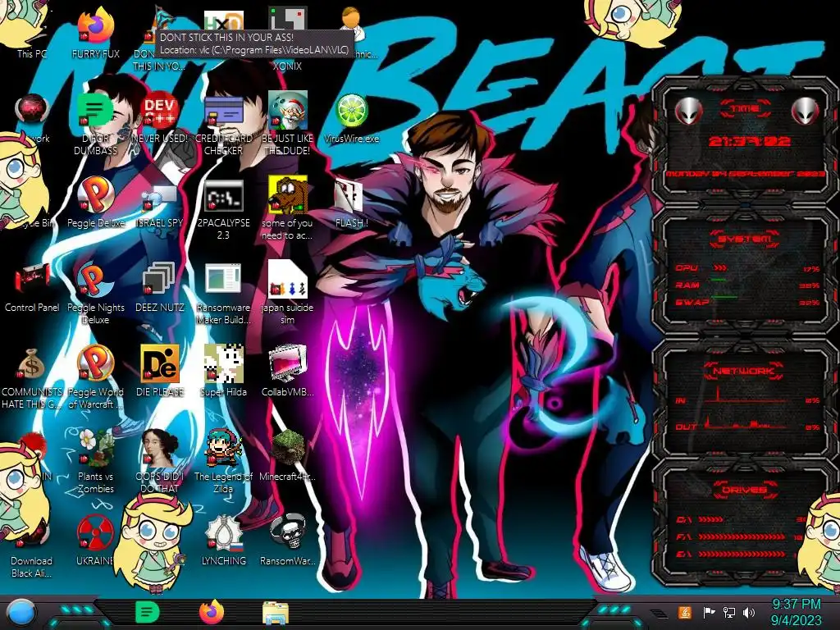Open Action Center flag tray icon
This screenshot has height=630, width=840.
pos(709,613)
